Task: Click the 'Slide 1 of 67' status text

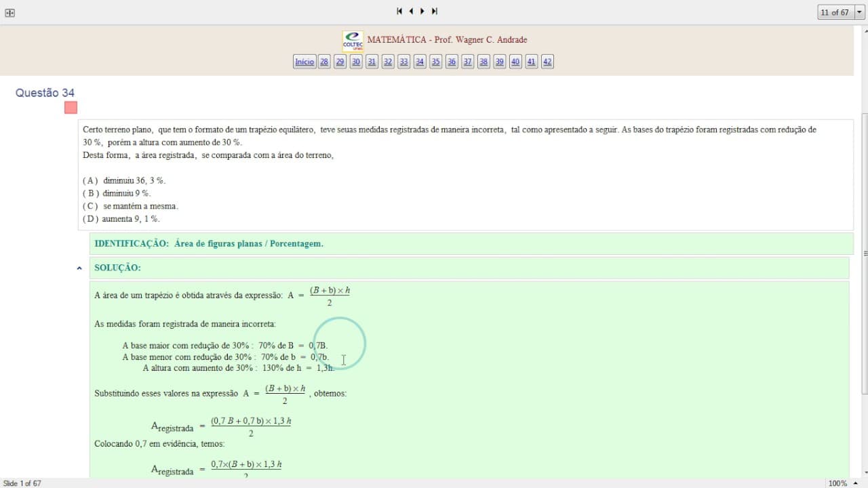Action: [22, 483]
